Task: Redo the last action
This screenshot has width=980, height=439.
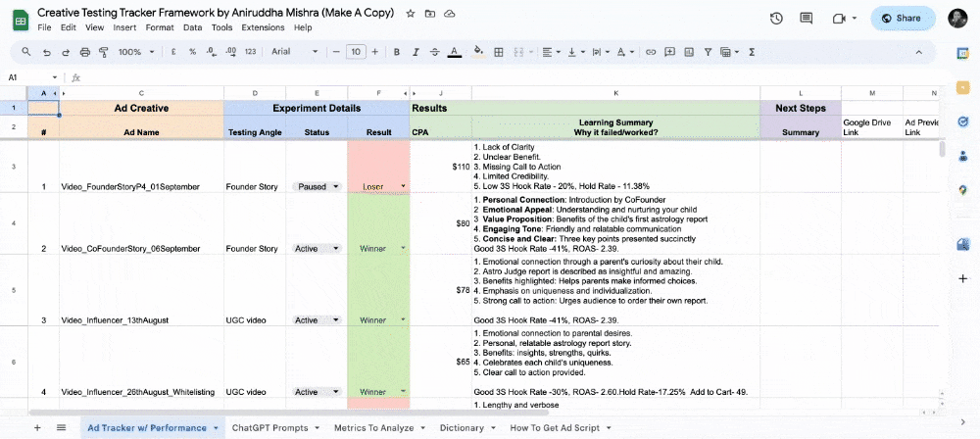Action: (x=66, y=52)
